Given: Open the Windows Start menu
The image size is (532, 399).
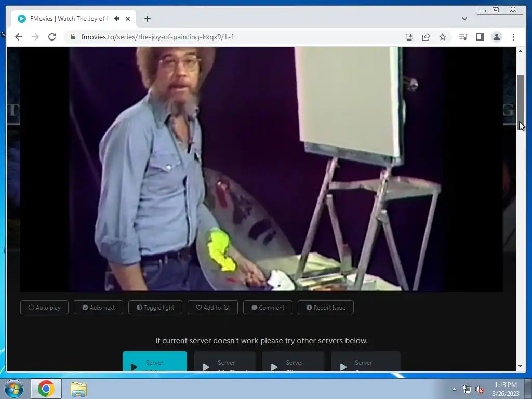Looking at the screenshot, I should pyautogui.click(x=14, y=389).
